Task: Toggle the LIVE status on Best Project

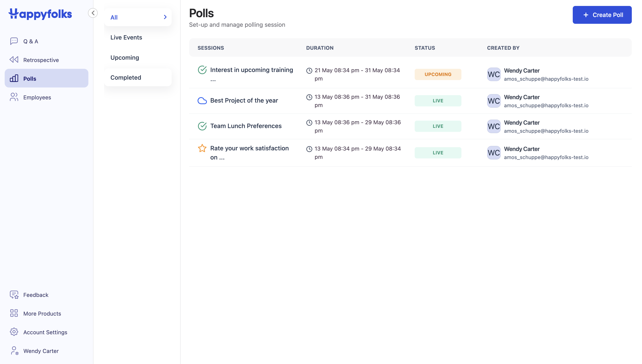Action: tap(438, 100)
